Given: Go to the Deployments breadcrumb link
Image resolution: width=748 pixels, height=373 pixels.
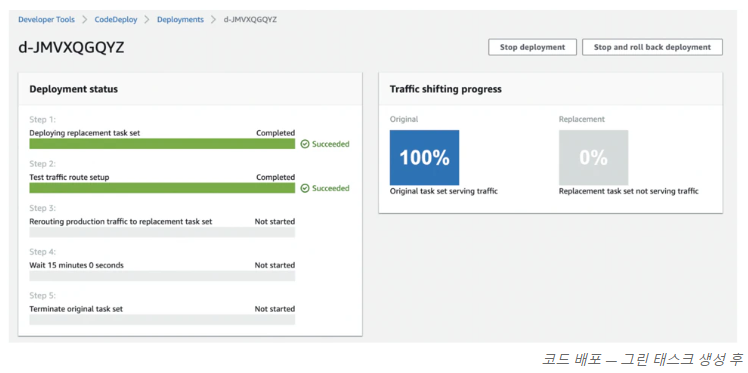Looking at the screenshot, I should click(180, 20).
